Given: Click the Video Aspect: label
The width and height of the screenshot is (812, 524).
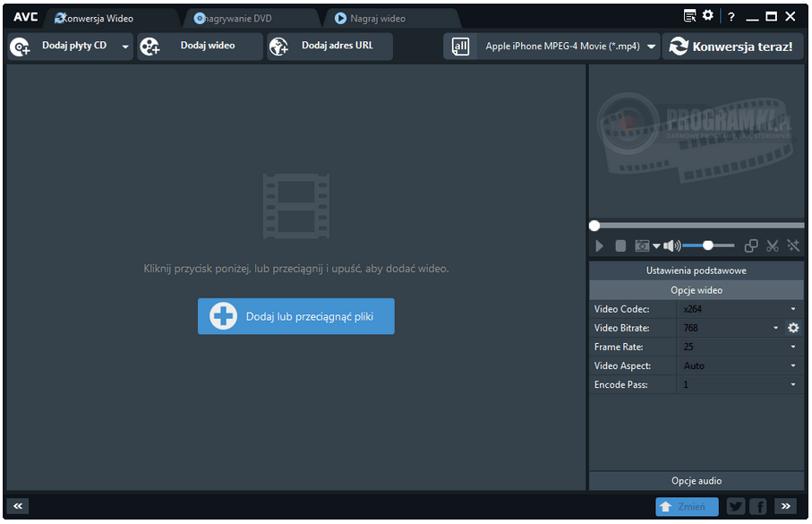Looking at the screenshot, I should 622,366.
